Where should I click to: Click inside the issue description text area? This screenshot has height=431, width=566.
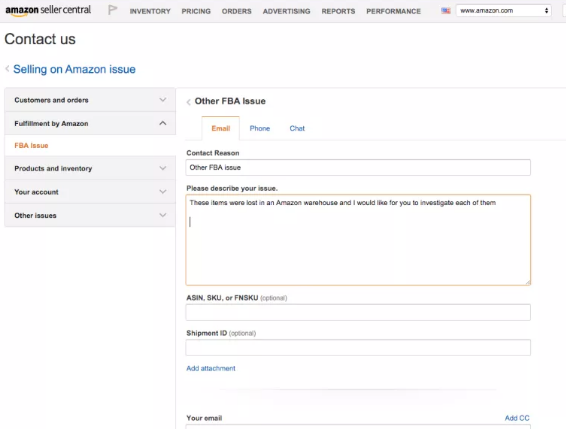[x=358, y=240]
